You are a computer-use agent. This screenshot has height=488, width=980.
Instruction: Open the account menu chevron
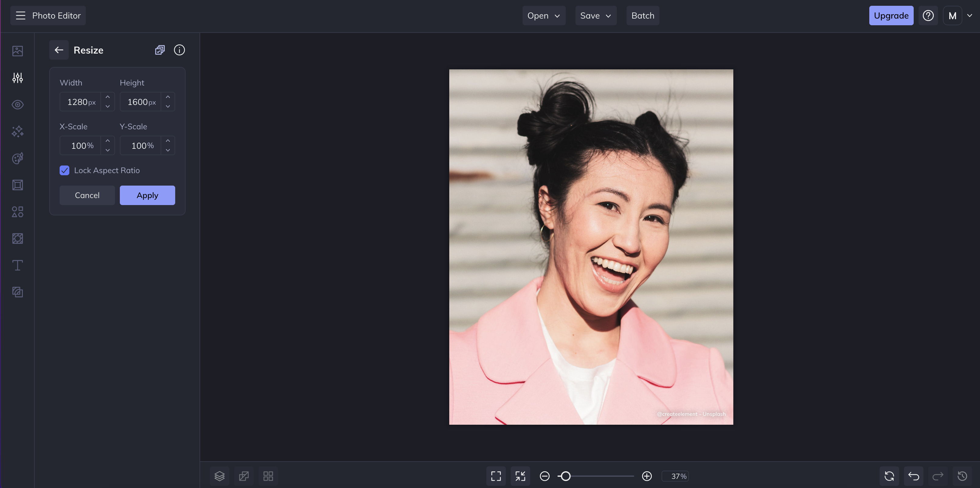(969, 16)
